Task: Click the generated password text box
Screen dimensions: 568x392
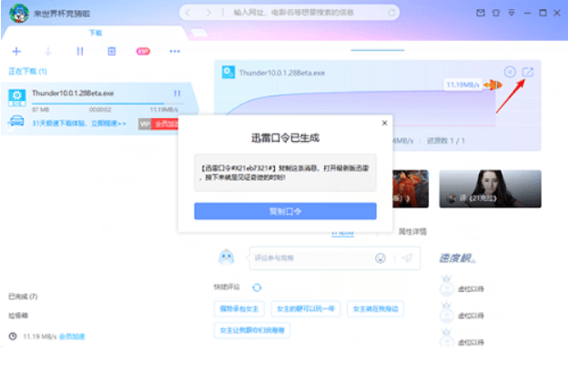Action: click(x=285, y=173)
